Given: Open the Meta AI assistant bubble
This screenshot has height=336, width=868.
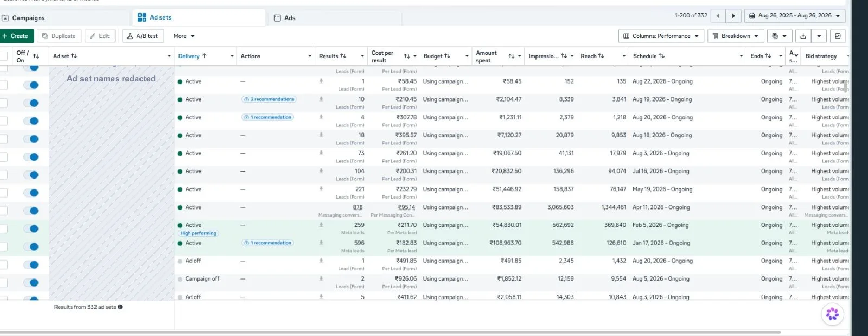Looking at the screenshot, I should (x=832, y=314).
